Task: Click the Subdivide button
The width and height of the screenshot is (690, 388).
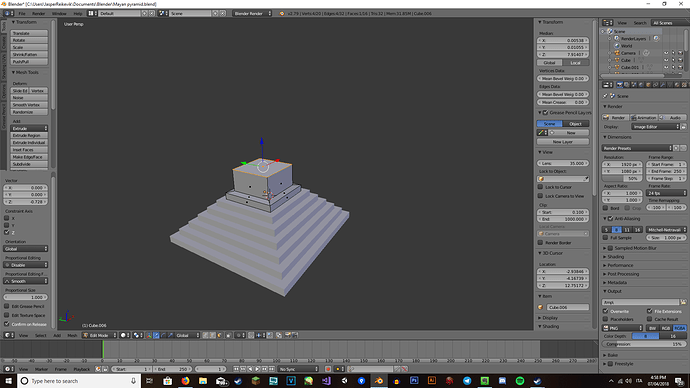Action: tap(29, 164)
